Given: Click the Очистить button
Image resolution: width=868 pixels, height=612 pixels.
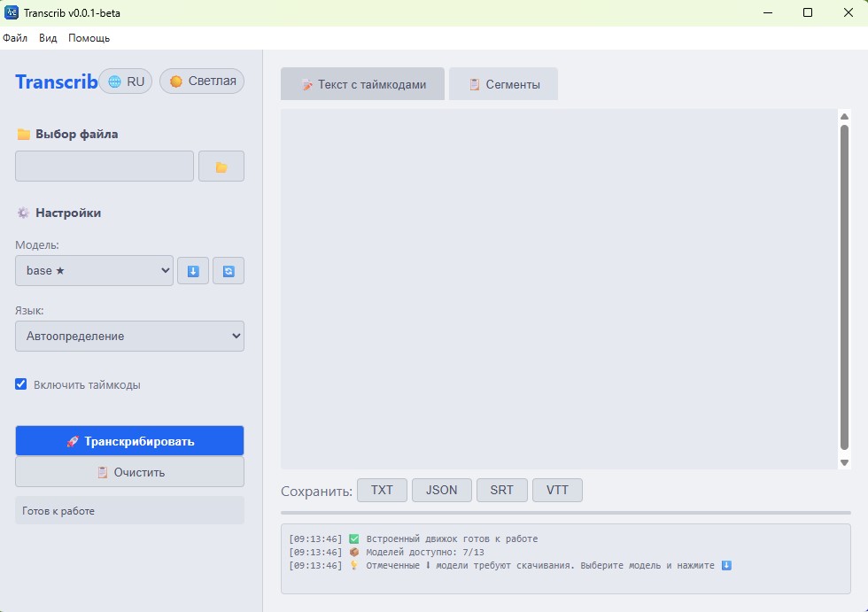Looking at the screenshot, I should click(129, 472).
